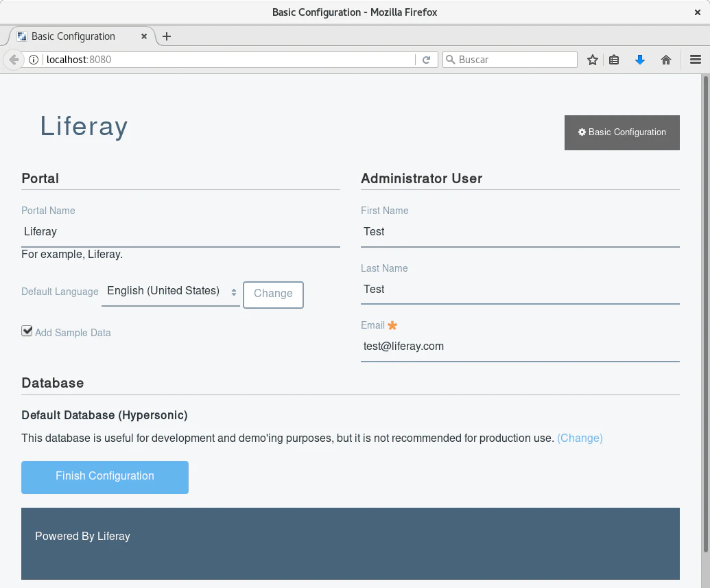Click the Basic Configuration gear button
This screenshot has height=588, width=710.
tap(622, 132)
